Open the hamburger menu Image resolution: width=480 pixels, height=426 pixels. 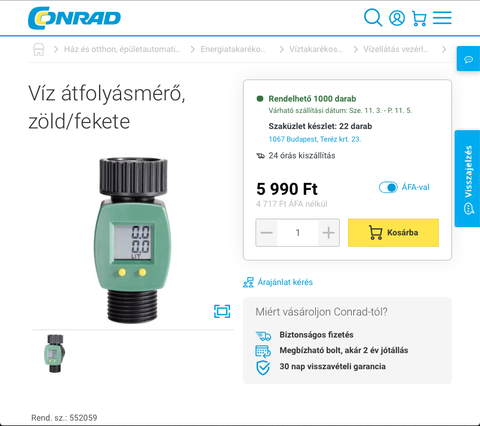[442, 18]
